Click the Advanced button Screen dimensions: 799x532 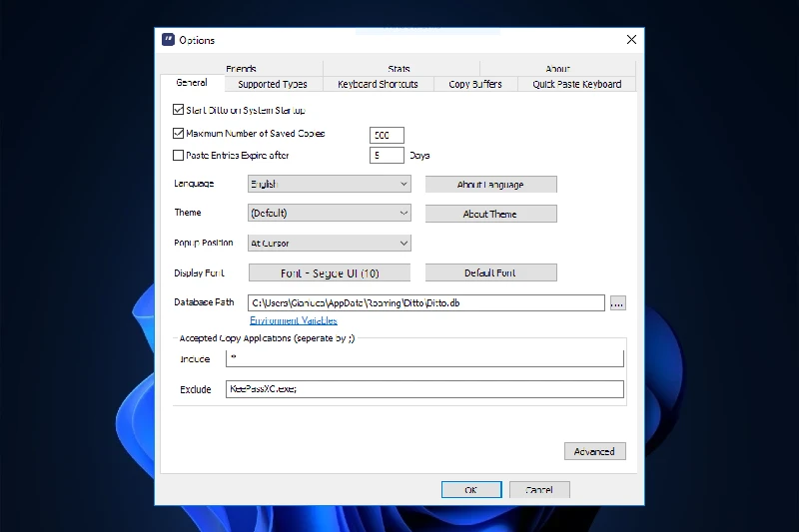(594, 451)
